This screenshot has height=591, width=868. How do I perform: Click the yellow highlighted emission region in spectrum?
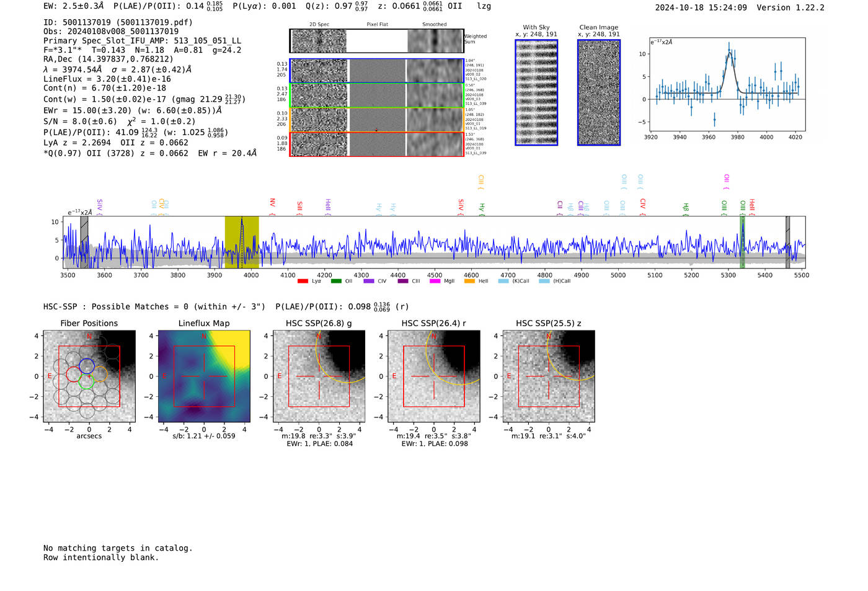242,242
